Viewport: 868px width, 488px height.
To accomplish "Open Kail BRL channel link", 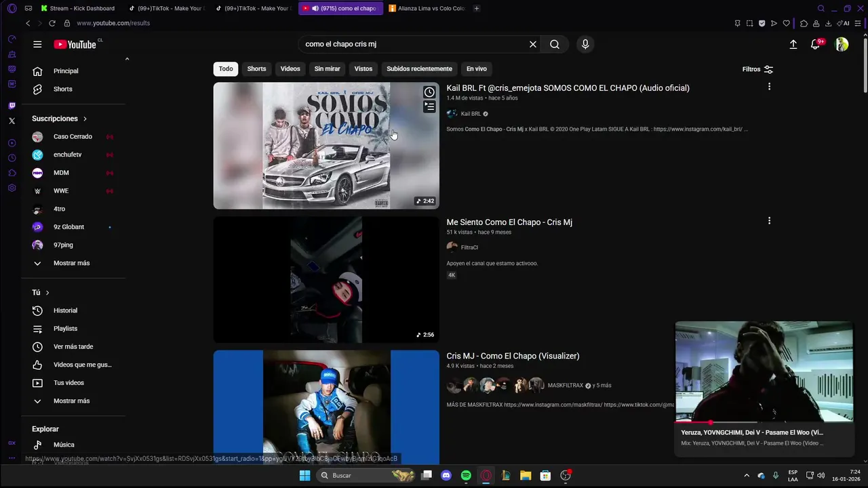I will 471,114.
